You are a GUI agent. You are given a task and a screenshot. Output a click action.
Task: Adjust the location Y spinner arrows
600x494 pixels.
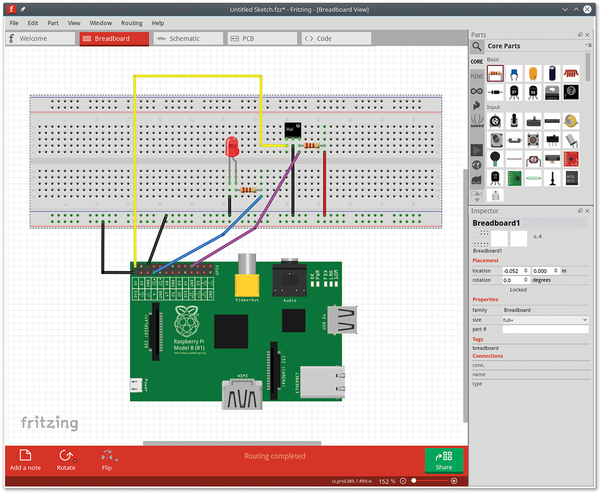click(x=556, y=271)
